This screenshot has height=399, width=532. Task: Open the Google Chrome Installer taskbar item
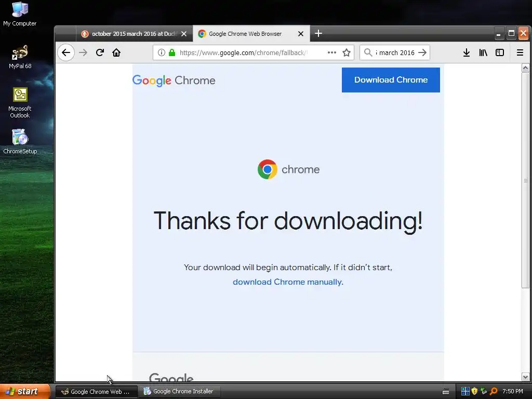tap(179, 392)
